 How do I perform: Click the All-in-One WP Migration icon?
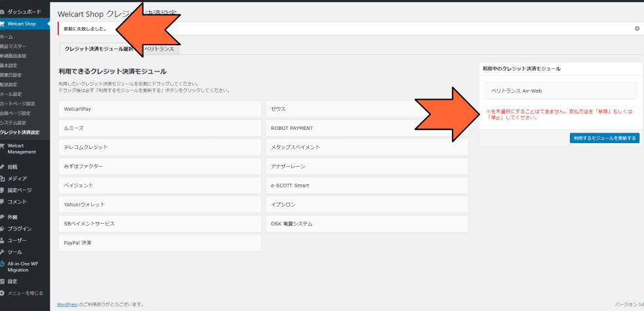pyautogui.click(x=2, y=264)
